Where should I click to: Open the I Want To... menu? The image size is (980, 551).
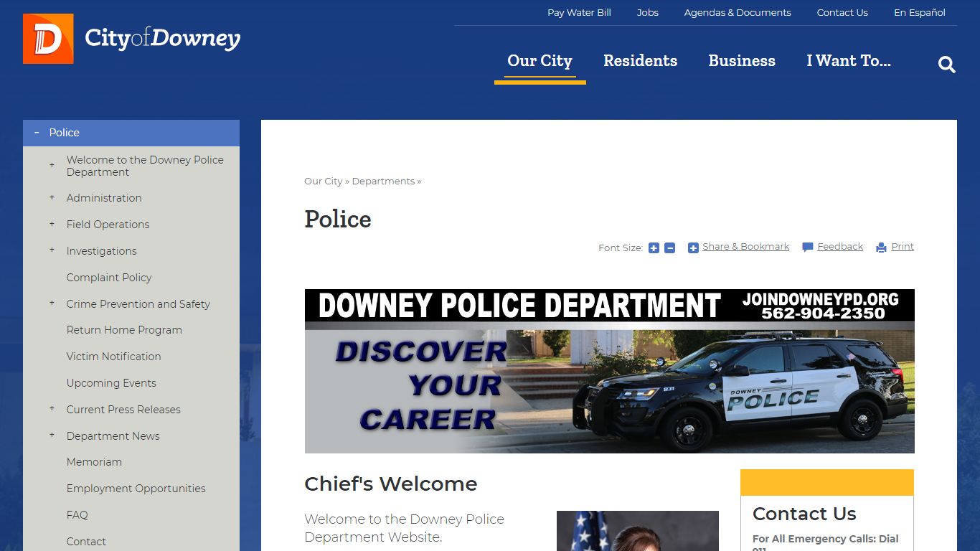[x=849, y=61]
